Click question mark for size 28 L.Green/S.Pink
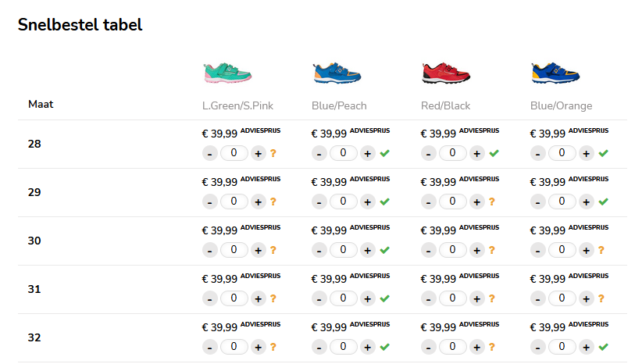The width and height of the screenshot is (635, 364). 273,153
